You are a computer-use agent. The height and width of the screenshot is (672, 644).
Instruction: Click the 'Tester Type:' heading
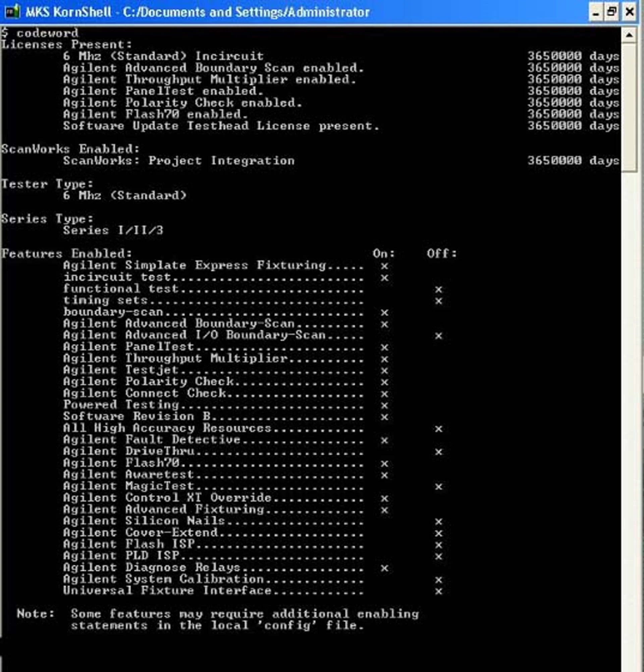coord(47,184)
